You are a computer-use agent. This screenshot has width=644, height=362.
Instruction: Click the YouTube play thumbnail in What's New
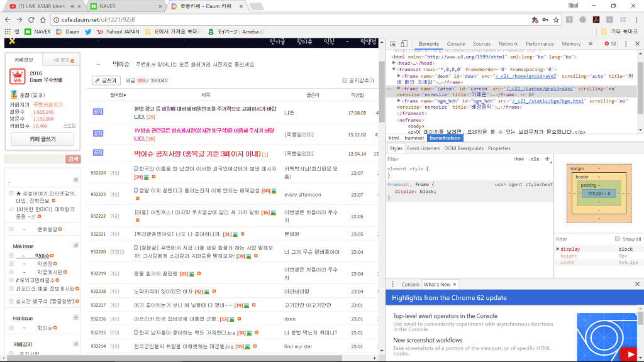(628, 354)
